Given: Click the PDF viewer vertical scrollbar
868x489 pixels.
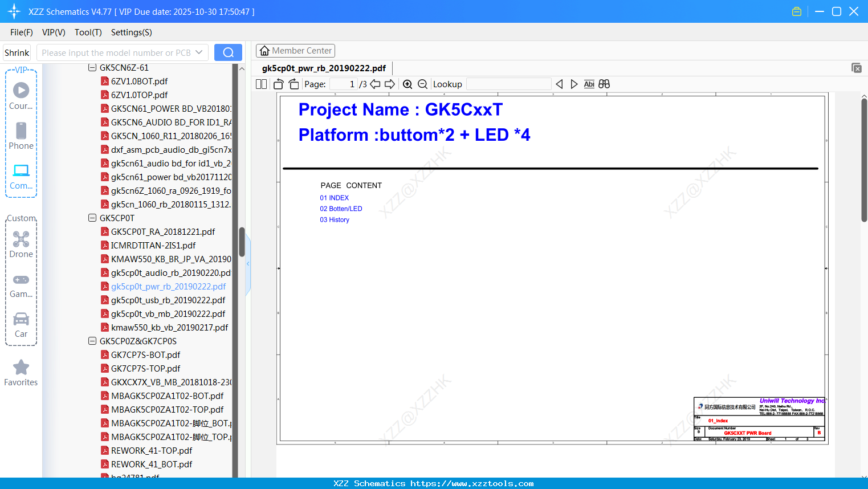Looking at the screenshot, I should (x=864, y=160).
